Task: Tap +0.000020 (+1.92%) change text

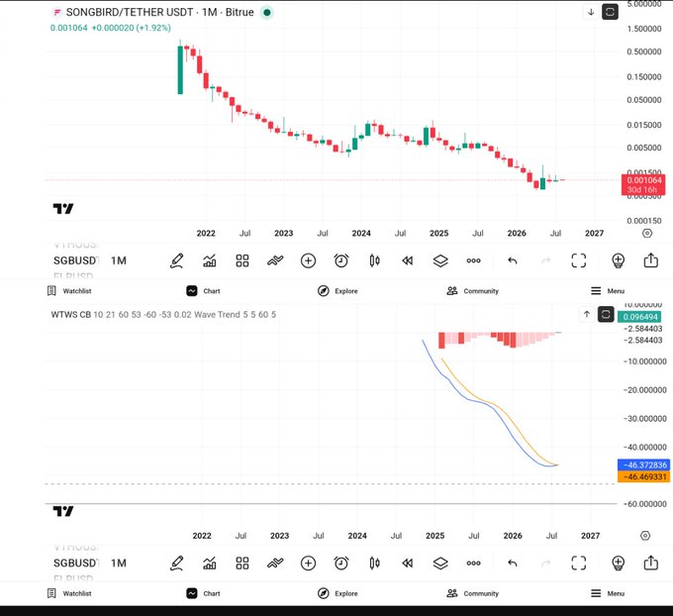Action: click(132, 28)
